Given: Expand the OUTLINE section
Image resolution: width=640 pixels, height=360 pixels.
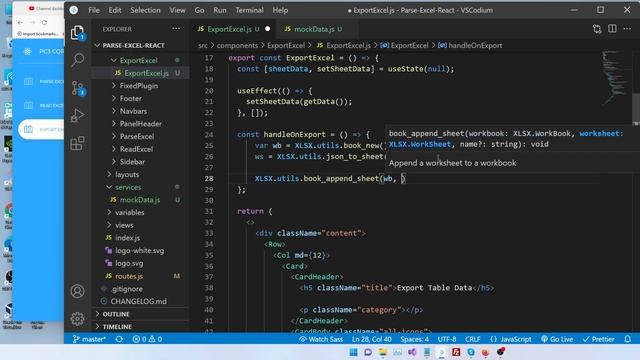Looking at the screenshot, I should click(x=116, y=314).
